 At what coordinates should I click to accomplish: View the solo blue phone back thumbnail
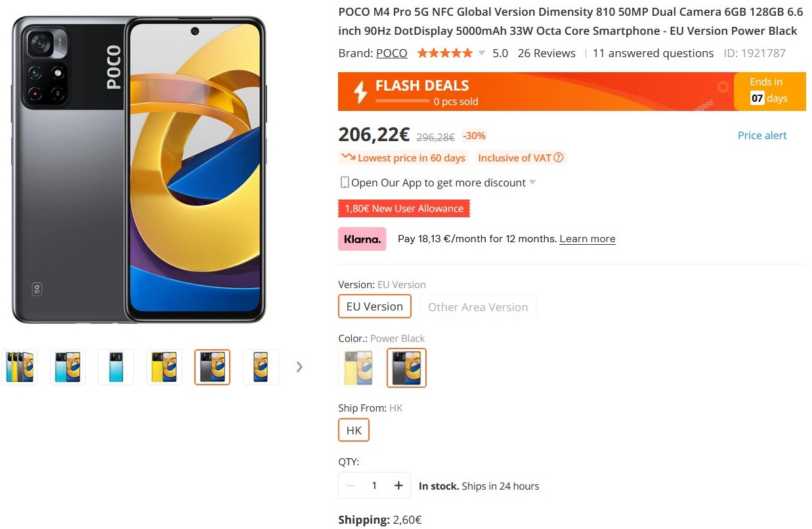coord(116,367)
